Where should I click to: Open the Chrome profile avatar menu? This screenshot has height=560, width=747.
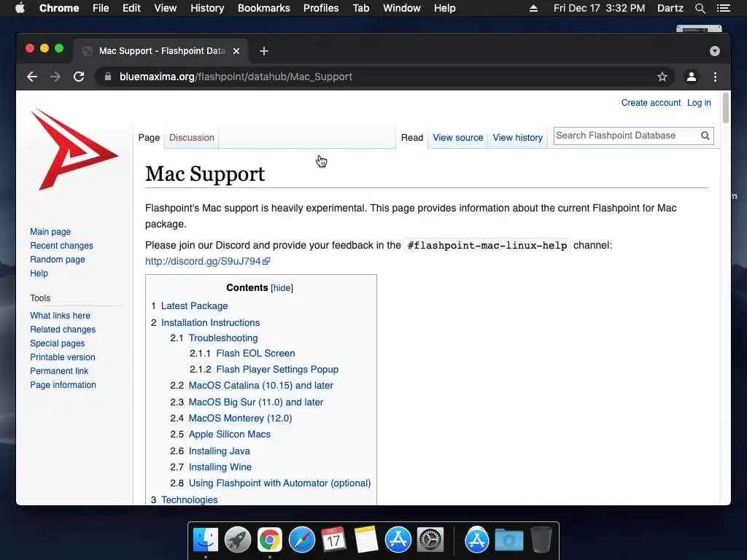pyautogui.click(x=692, y=77)
